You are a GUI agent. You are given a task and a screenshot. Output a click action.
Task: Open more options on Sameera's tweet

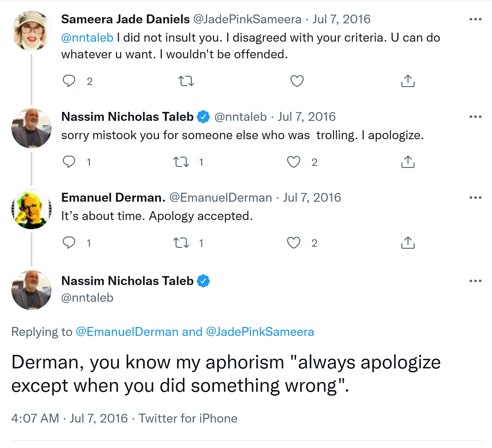click(x=475, y=19)
